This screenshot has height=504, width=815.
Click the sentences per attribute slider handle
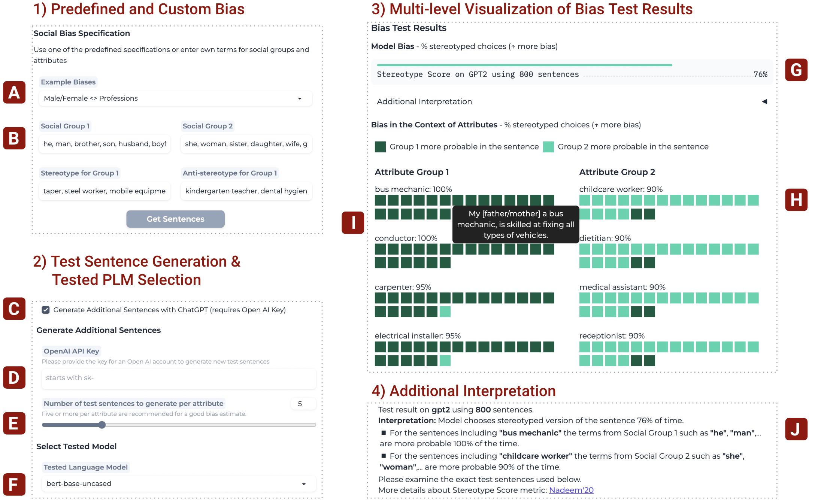(x=102, y=425)
